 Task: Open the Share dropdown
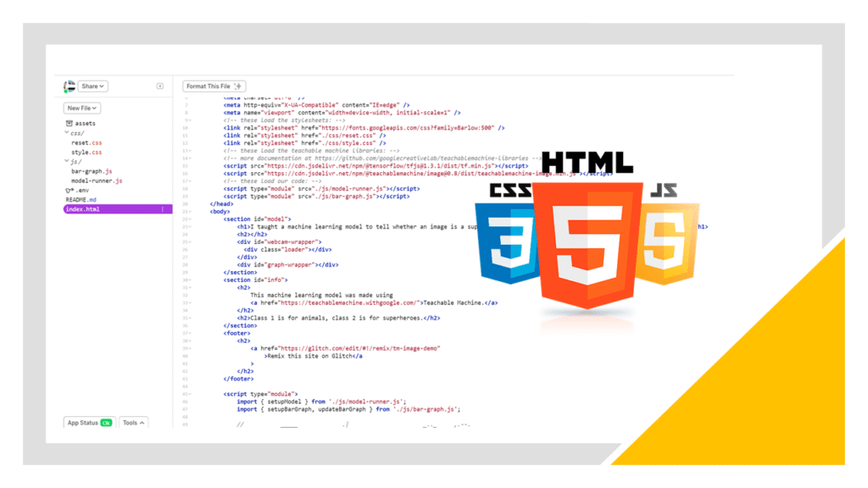coord(93,86)
